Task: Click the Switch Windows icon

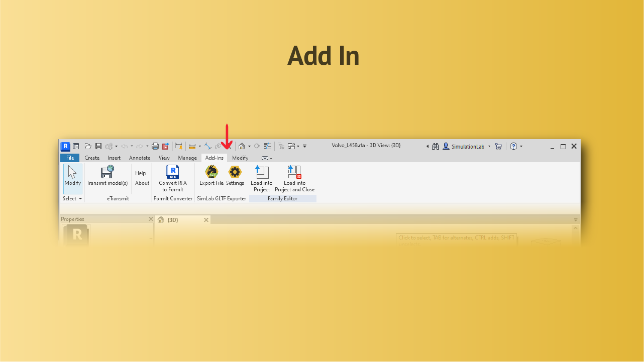Action: coord(291,146)
